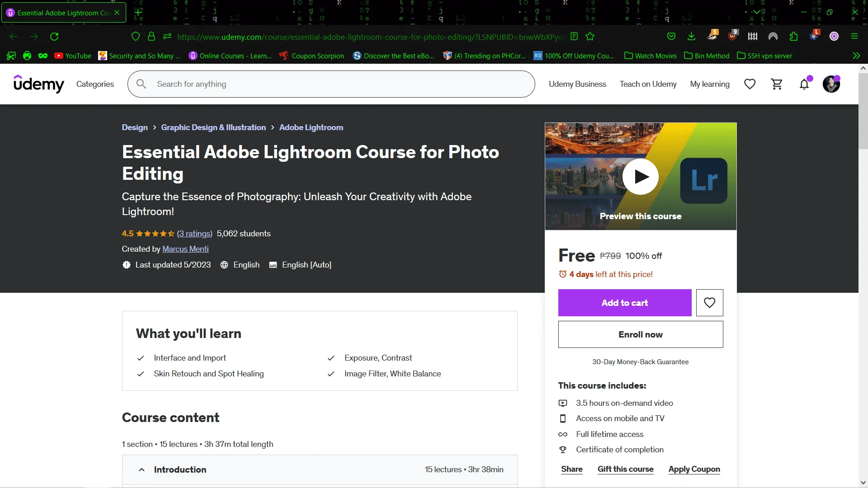Open the SSH vpn server bookmark folder
This screenshot has width=868, height=488.
point(764,56)
